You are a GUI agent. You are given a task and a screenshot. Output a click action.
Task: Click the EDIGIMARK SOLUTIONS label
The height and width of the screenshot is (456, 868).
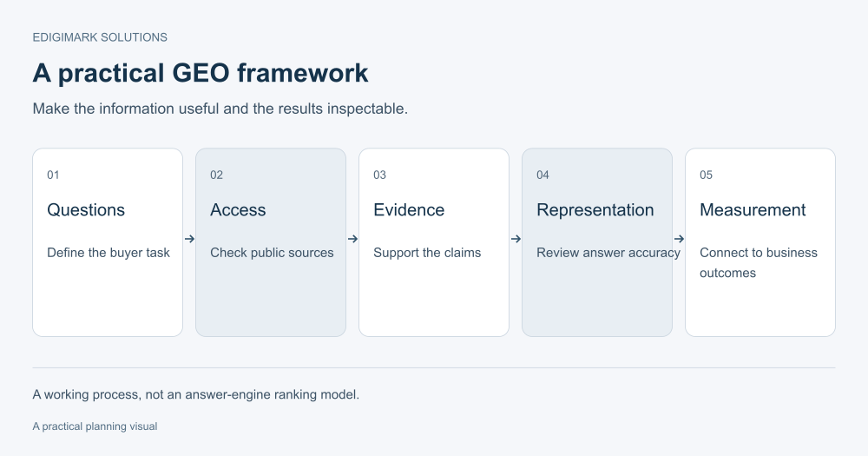pos(100,37)
